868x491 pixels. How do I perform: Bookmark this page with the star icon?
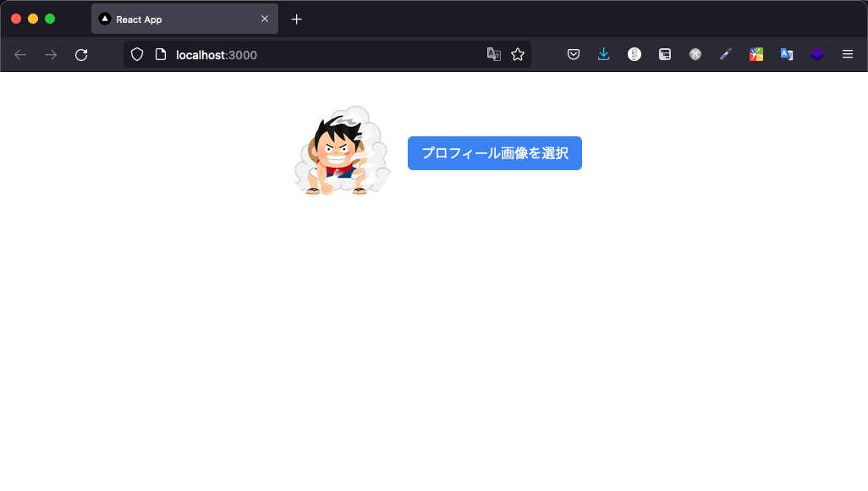(x=518, y=54)
